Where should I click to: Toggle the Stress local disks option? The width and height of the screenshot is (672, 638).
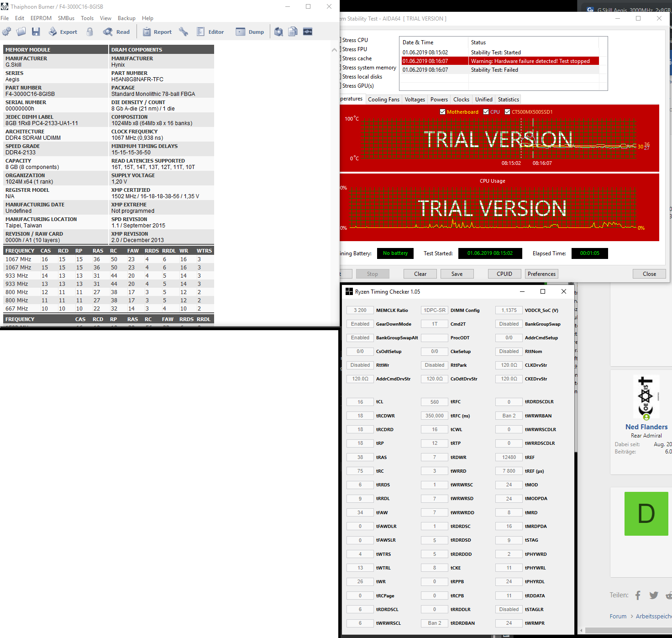pyautogui.click(x=362, y=77)
